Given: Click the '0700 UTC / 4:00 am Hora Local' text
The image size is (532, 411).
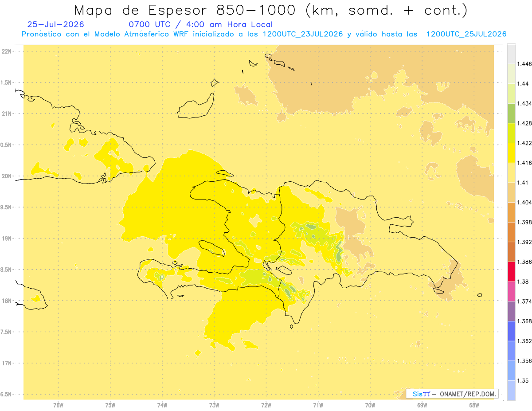Looking at the screenshot, I should [x=200, y=25].
